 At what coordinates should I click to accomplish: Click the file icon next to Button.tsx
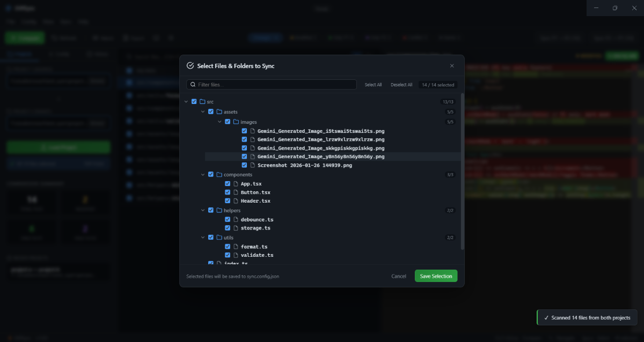coord(236,192)
